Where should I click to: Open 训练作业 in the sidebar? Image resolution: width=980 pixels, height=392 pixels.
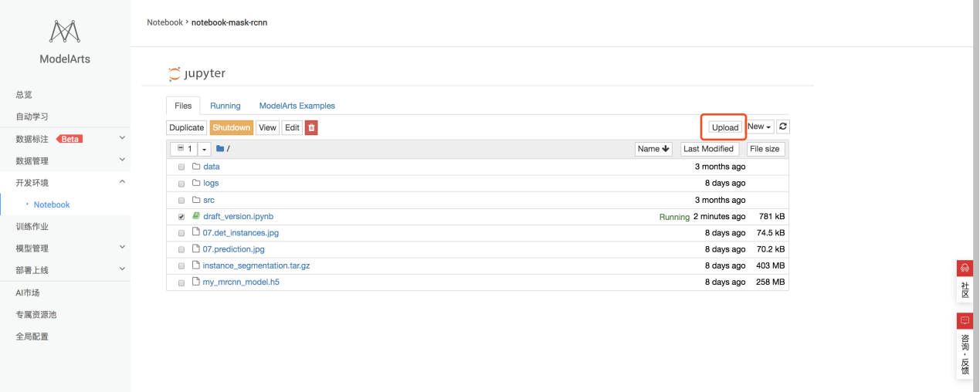tap(32, 227)
